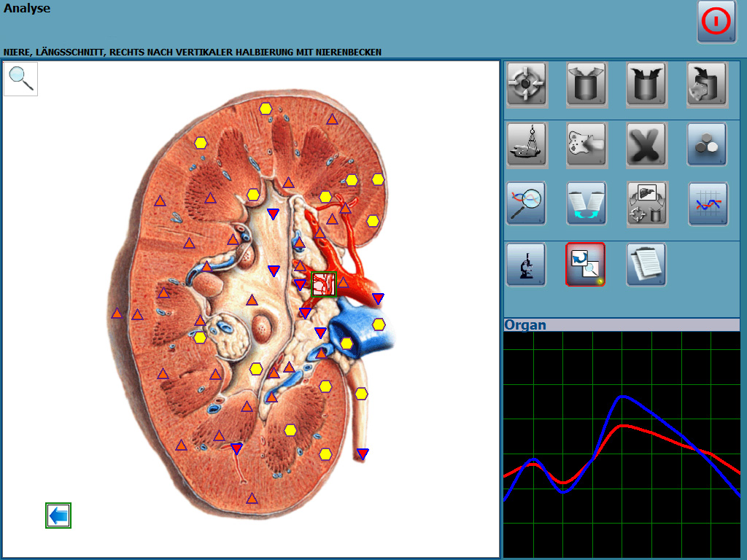Click the Analyse heading
This screenshot has width=747, height=560.
click(27, 8)
